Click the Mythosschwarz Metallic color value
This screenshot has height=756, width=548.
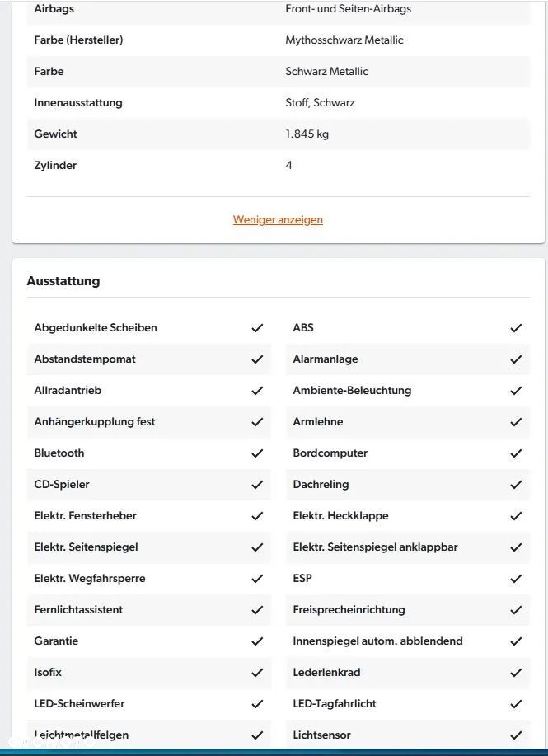(344, 40)
